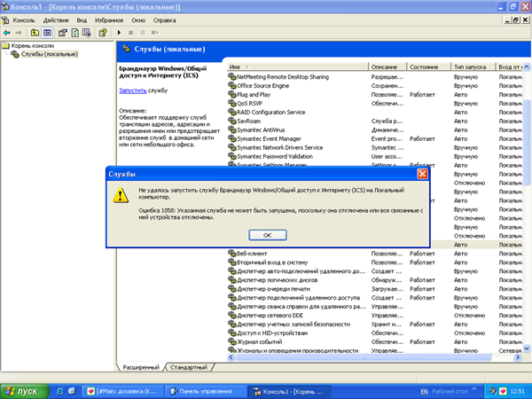This screenshot has height=399, width=532.
Task: Click the Back arrow in the toolbar
Action: point(7,33)
